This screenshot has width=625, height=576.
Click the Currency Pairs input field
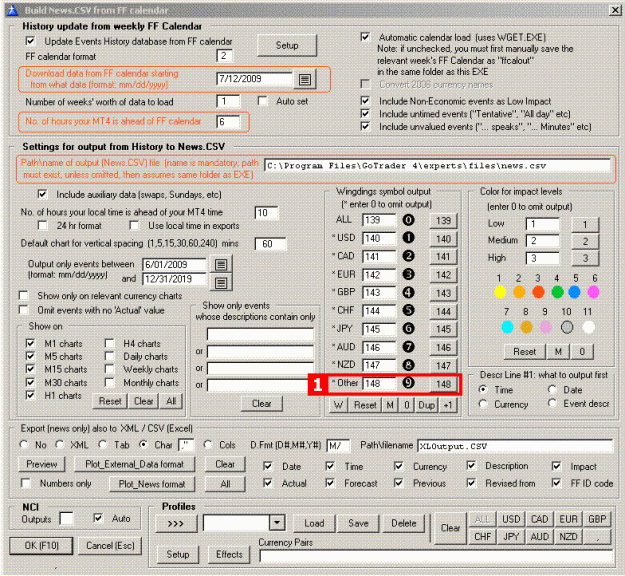tap(436, 556)
